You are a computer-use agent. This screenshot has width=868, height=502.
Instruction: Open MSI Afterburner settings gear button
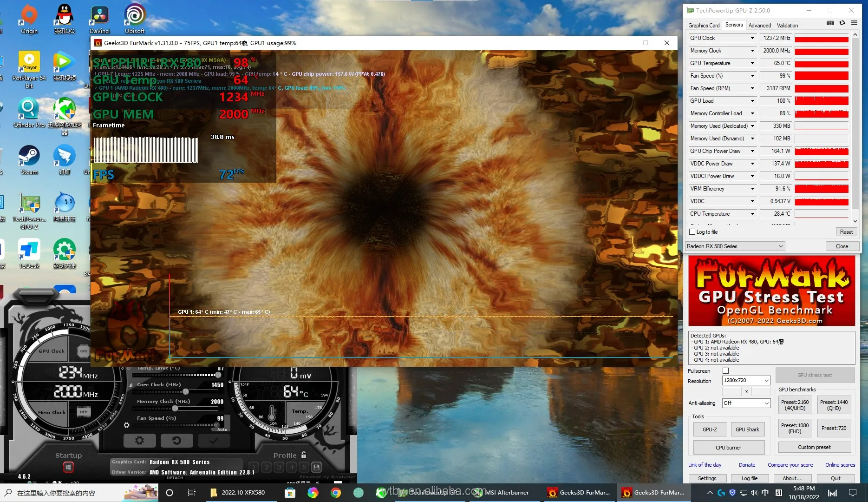click(x=139, y=440)
